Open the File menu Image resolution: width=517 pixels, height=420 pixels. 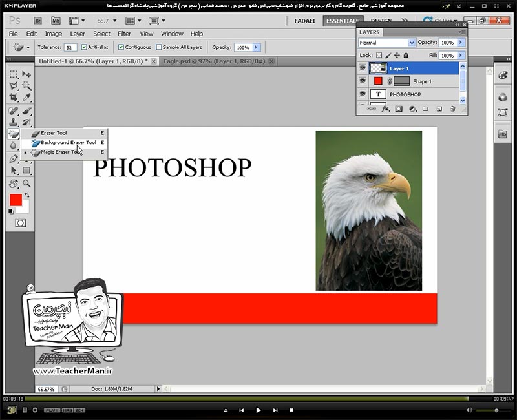coord(13,34)
